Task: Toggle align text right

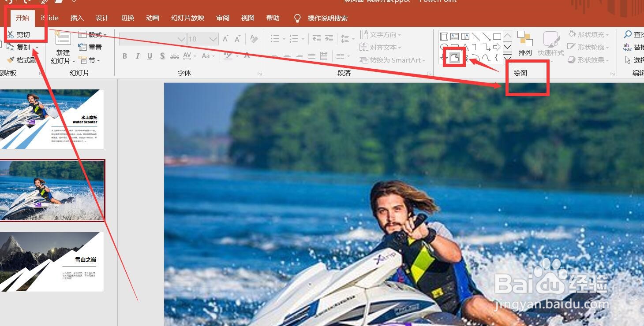Action: tap(300, 56)
